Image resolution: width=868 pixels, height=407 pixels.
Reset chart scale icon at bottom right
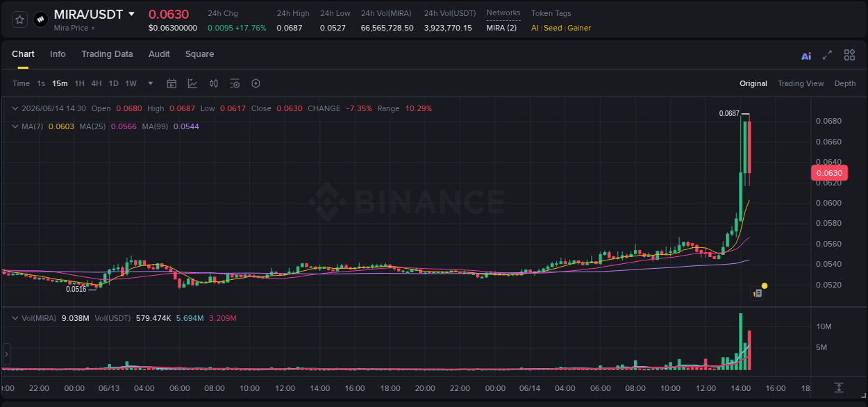coord(839,387)
